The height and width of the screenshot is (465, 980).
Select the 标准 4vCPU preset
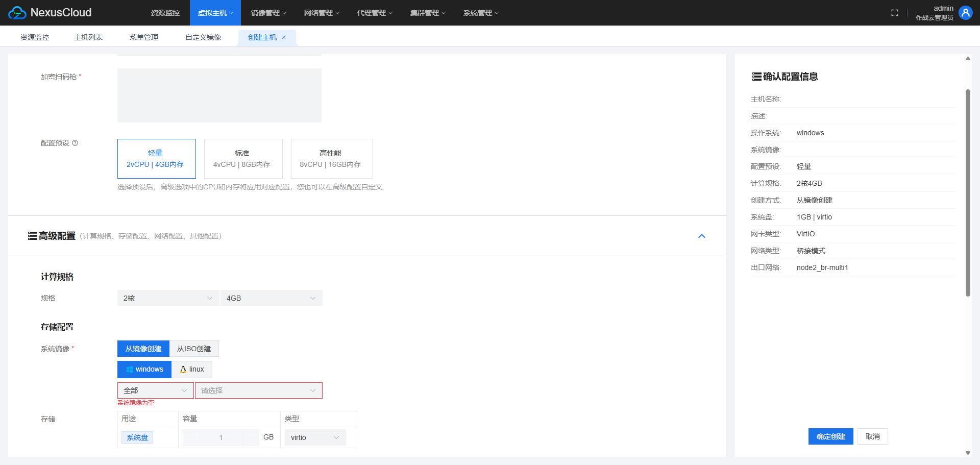click(x=243, y=159)
